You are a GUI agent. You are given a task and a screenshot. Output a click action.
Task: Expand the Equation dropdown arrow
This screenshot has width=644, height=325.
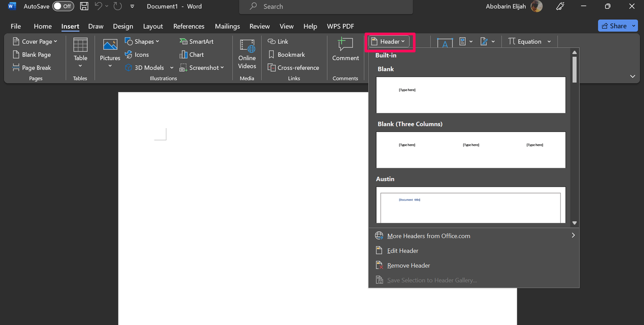[549, 41]
